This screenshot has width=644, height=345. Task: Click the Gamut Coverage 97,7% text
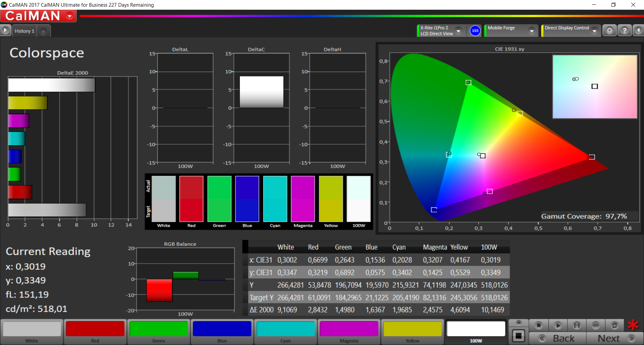click(584, 216)
